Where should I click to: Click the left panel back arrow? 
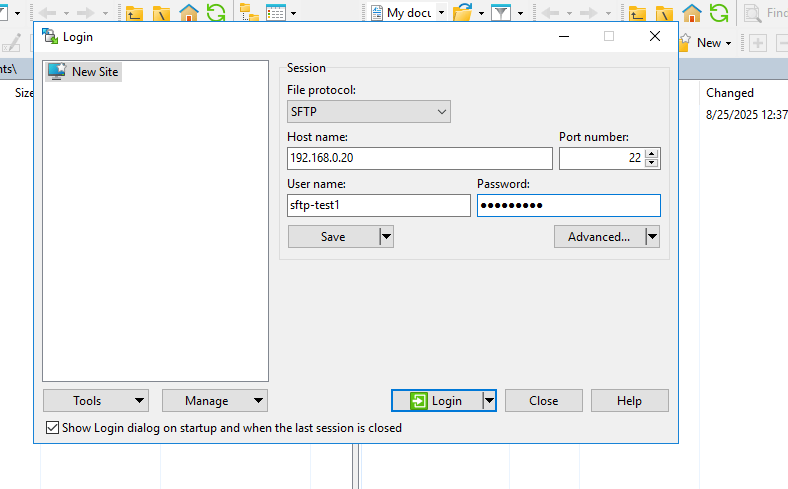(x=48, y=13)
